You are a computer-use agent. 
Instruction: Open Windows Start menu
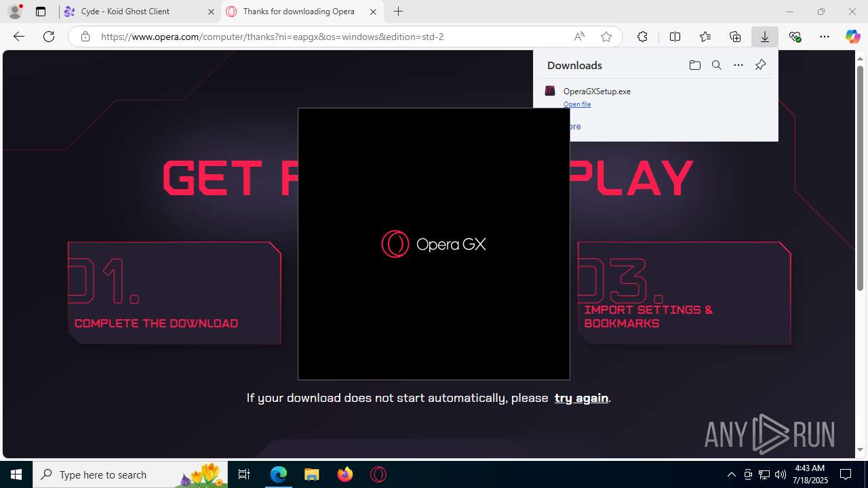pyautogui.click(x=16, y=474)
